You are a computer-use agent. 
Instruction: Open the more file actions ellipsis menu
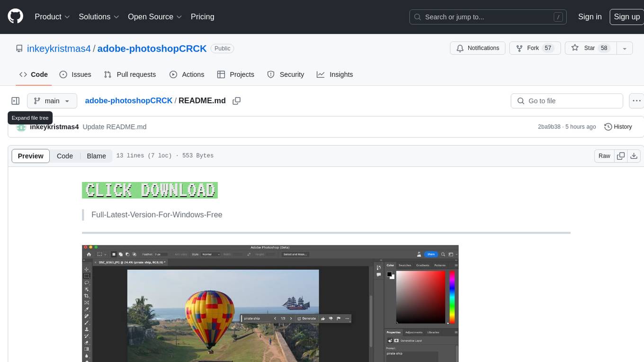pos(636,101)
